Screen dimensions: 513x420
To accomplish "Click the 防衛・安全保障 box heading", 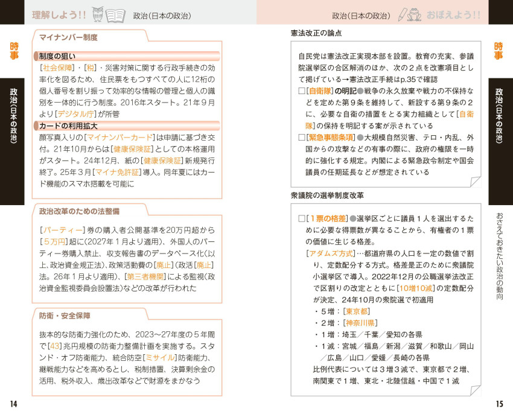I will (65, 316).
